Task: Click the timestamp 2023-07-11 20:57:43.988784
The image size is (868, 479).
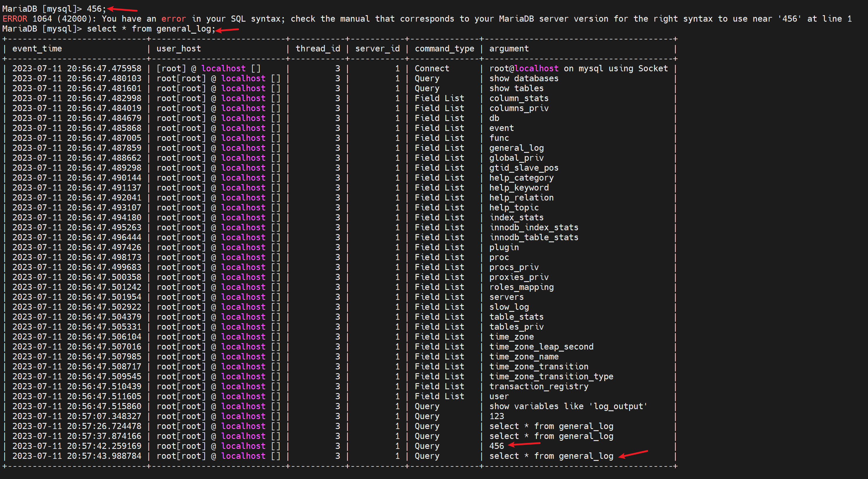Action: click(77, 456)
